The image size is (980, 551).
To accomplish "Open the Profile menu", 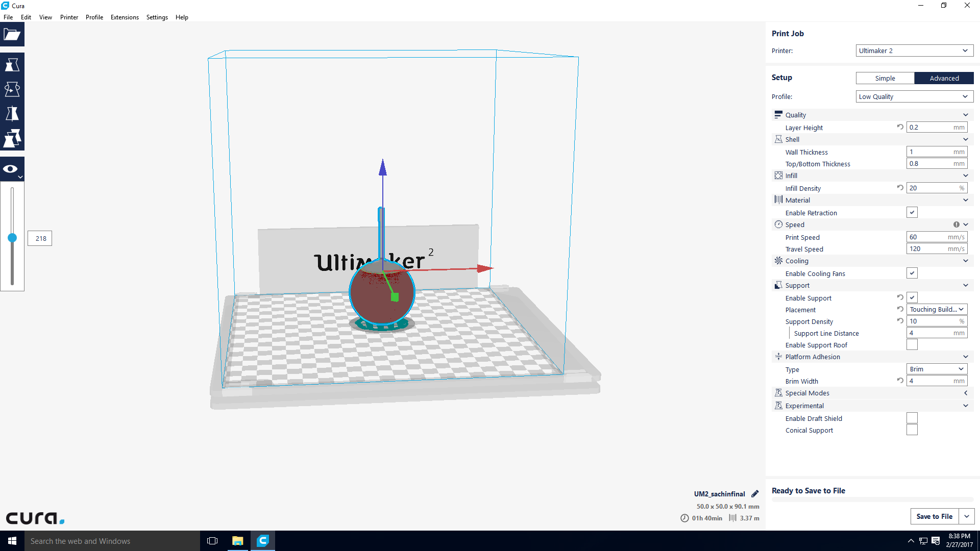I will pos(94,17).
